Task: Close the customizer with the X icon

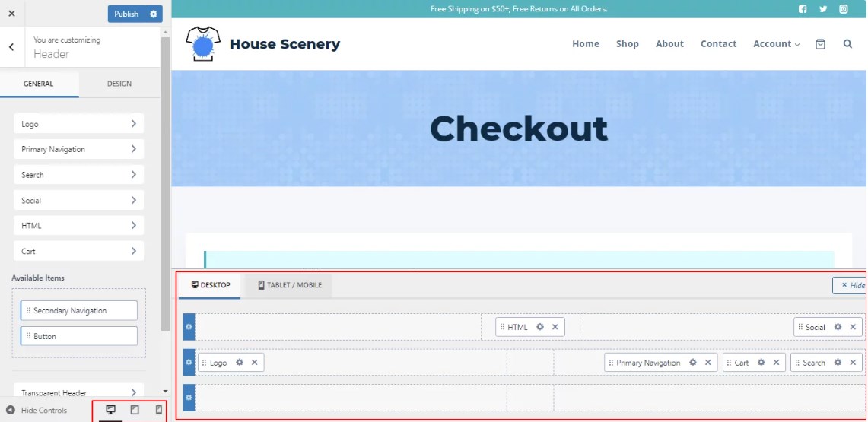Action: [11, 14]
